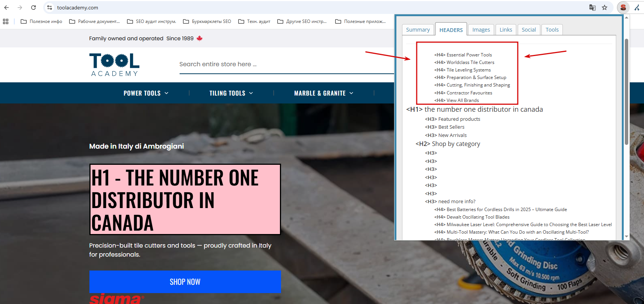
Task: Open the Links tab
Action: coord(506,30)
